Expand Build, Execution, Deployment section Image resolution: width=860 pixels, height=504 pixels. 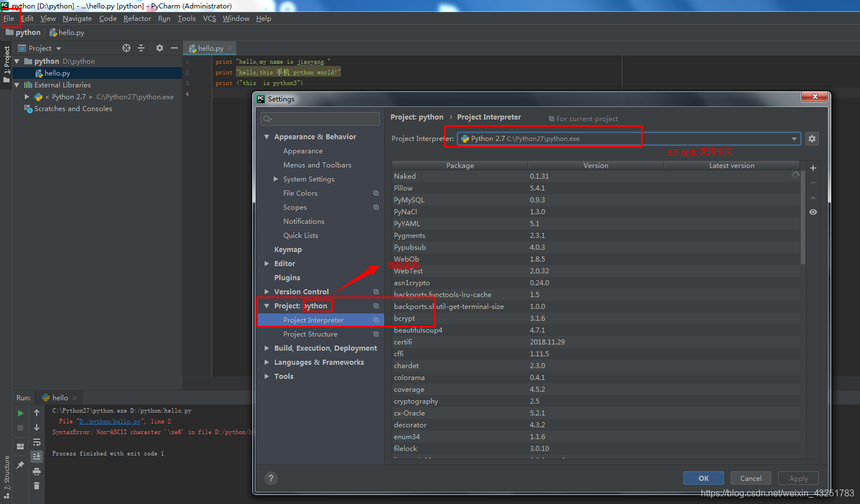click(267, 348)
